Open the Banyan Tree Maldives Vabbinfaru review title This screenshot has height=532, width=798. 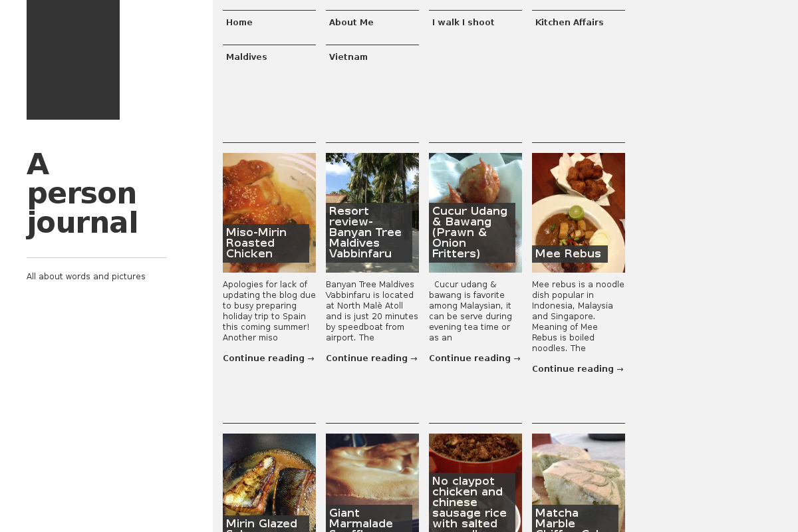pyautogui.click(x=365, y=233)
